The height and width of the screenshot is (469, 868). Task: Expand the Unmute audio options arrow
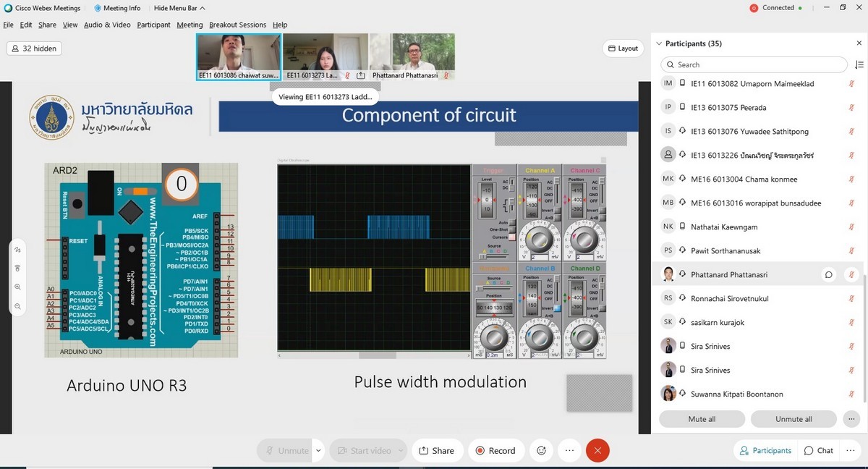click(318, 450)
